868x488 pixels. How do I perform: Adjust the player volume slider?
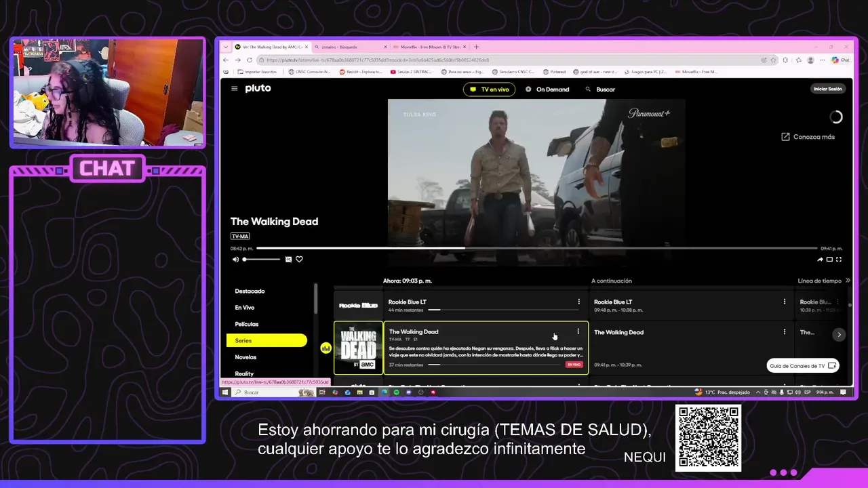[262, 260]
